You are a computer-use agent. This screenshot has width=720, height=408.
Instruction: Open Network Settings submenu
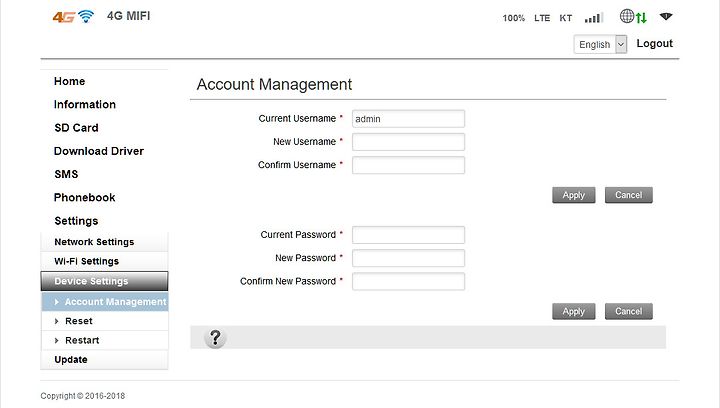click(x=104, y=242)
